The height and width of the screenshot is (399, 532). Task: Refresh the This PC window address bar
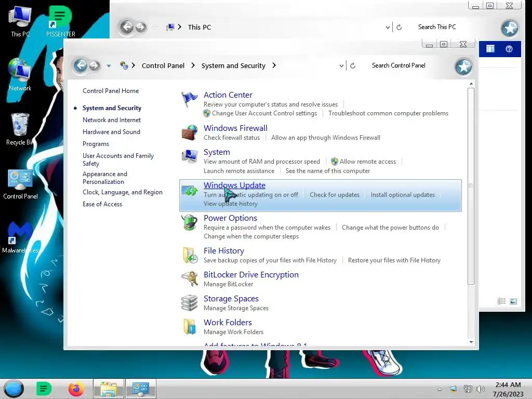(x=399, y=27)
